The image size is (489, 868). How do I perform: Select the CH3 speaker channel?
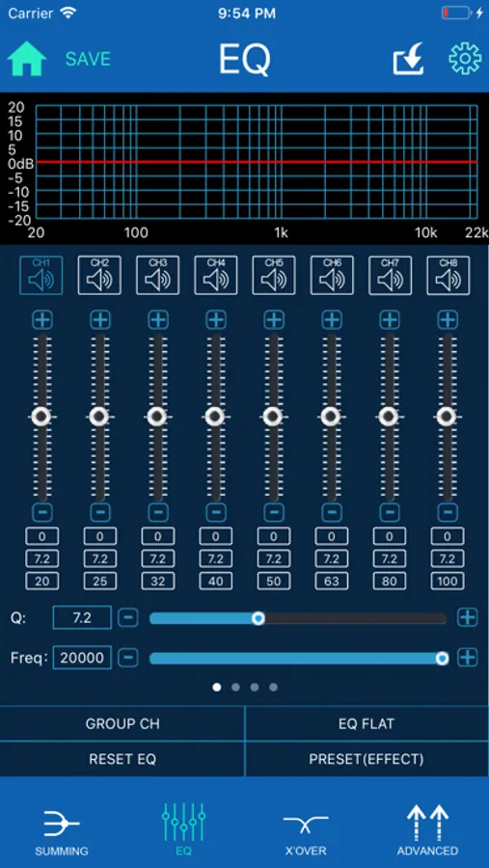coord(158,275)
